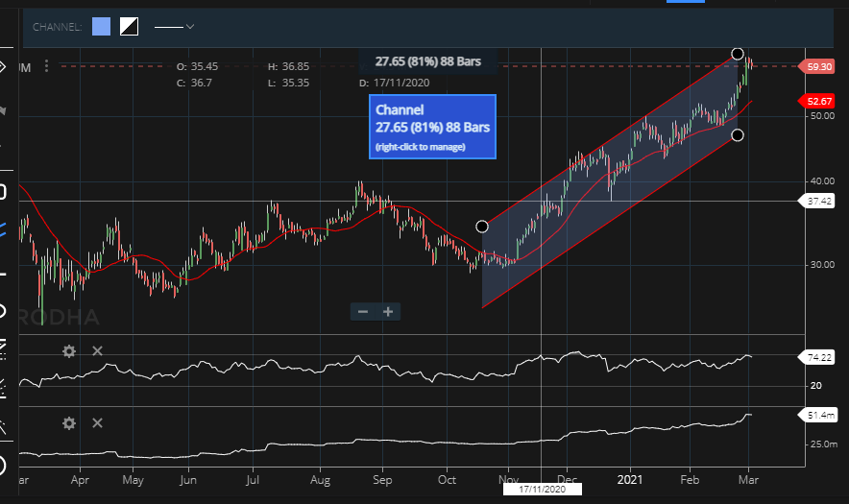Click the '27.65 (81%) 88 Bars' header readout
Screen dimensions: 849x504
pos(427,61)
